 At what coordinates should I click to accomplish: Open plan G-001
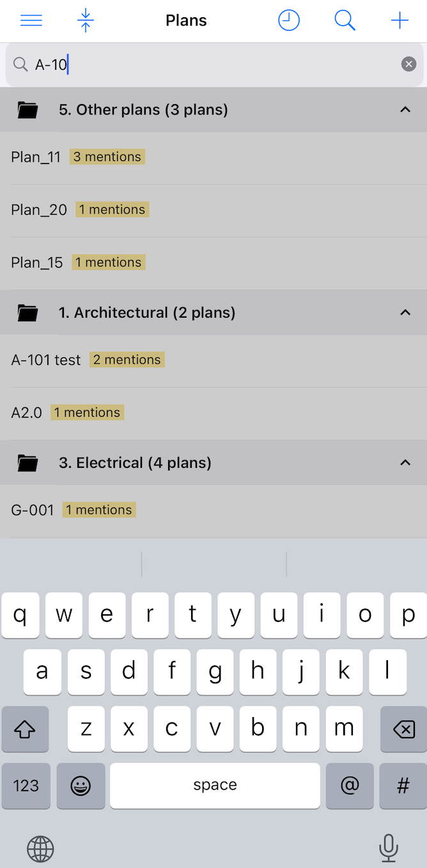coord(32,509)
